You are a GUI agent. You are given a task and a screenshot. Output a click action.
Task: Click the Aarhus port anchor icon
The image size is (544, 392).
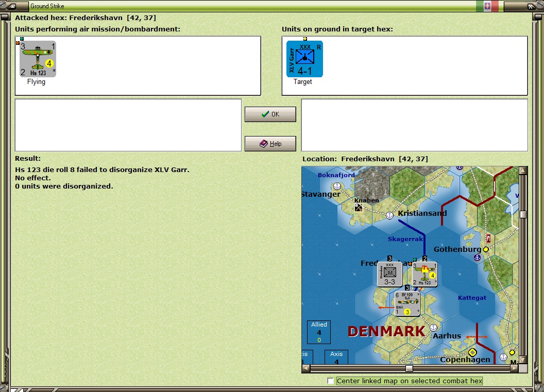(433, 328)
